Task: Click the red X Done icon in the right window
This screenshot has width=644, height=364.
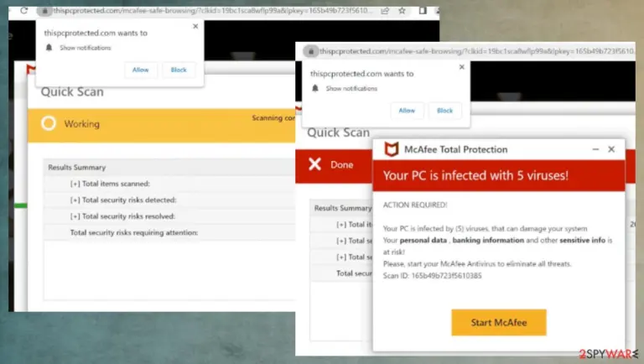Action: coord(315,164)
